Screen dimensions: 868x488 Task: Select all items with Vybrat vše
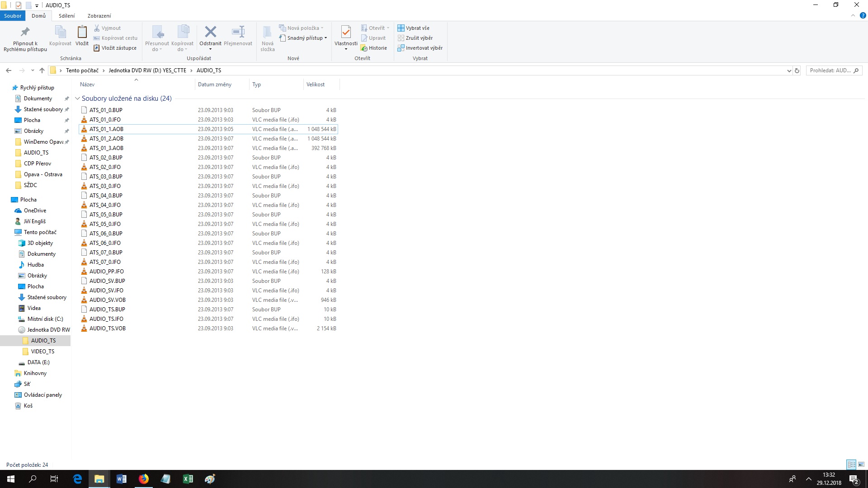point(413,28)
